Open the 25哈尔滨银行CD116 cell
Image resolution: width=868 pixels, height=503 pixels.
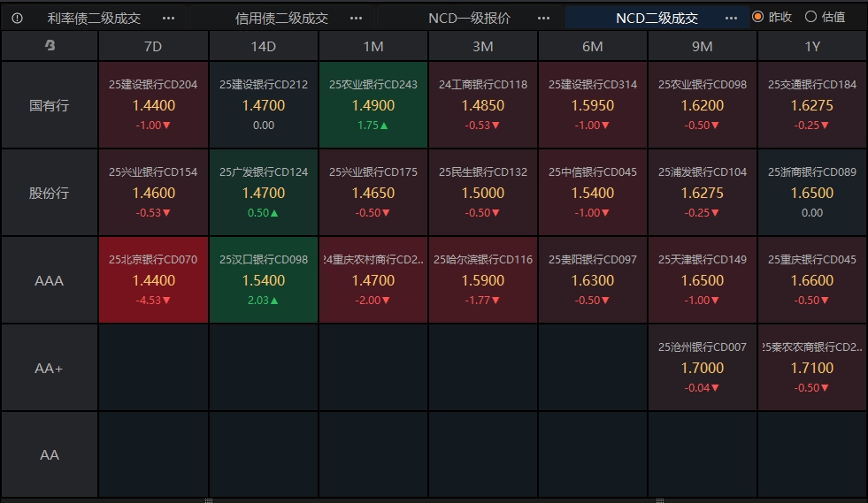483,280
